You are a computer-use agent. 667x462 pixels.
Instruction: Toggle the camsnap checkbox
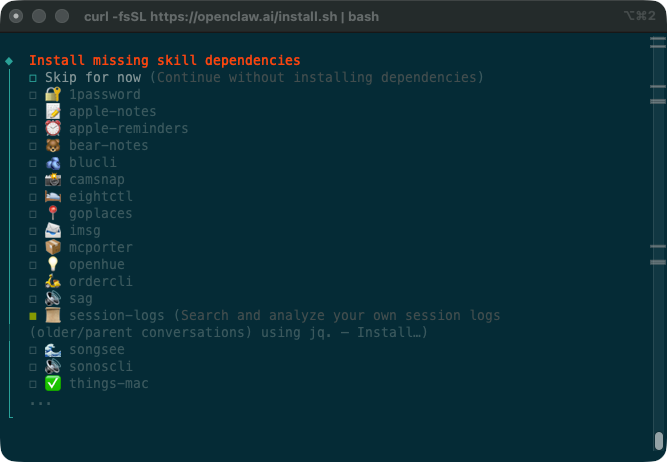(x=33, y=179)
